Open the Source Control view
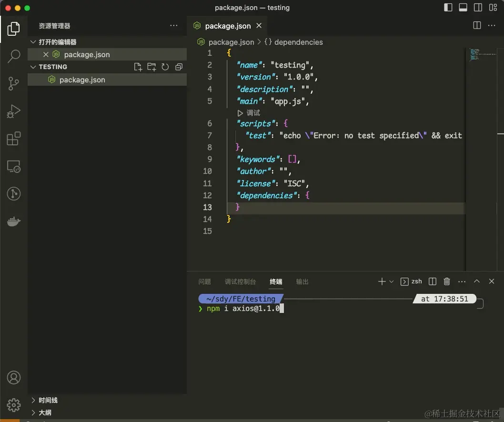 click(13, 84)
